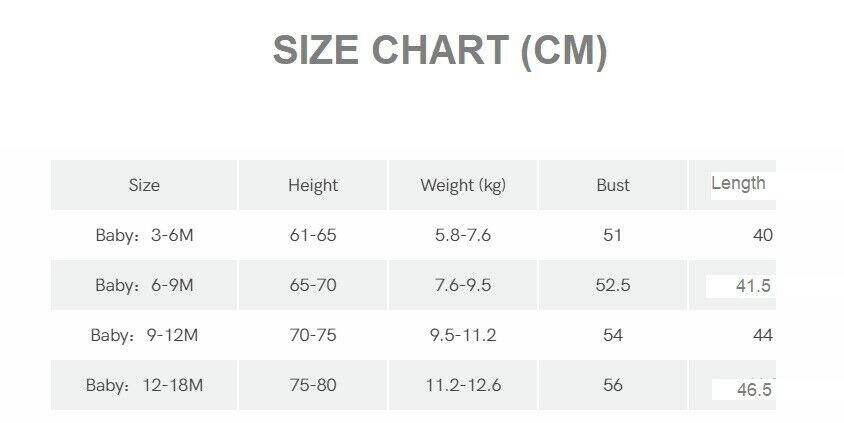Select the Baby: 6-9M row label
This screenshot has height=423, width=844.
pyautogui.click(x=144, y=285)
